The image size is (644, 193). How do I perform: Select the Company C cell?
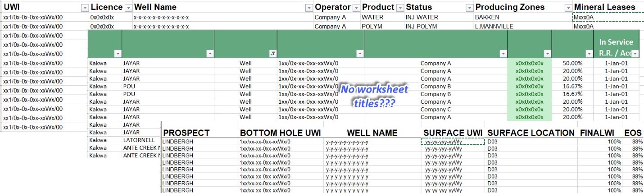point(435,110)
